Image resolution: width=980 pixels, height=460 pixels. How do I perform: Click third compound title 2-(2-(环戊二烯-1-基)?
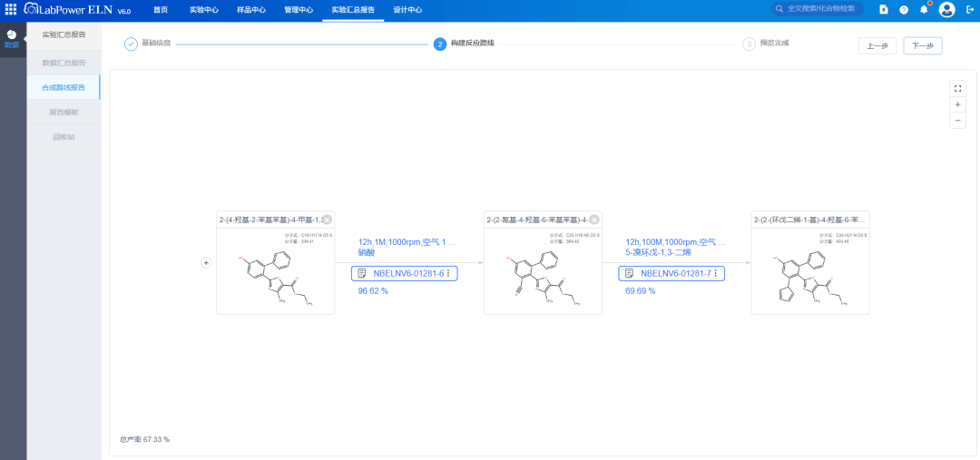click(x=810, y=220)
